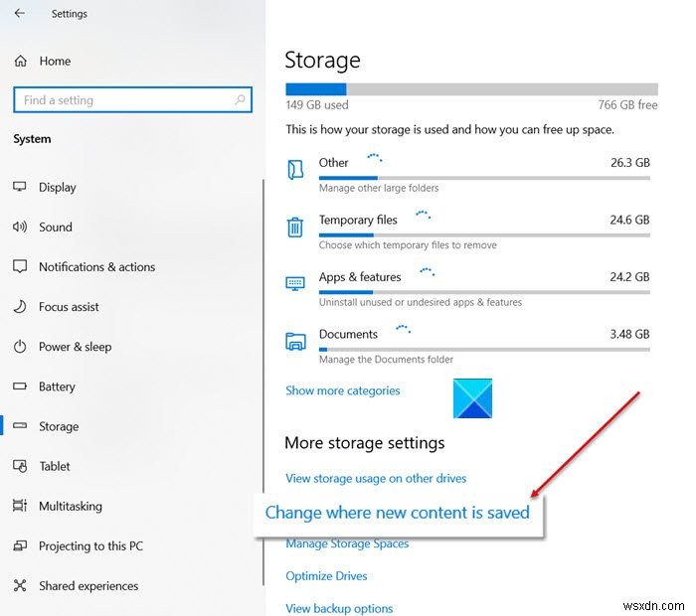Click the Shared experiences icon
Image resolution: width=696 pixels, height=616 pixels.
[x=20, y=585]
